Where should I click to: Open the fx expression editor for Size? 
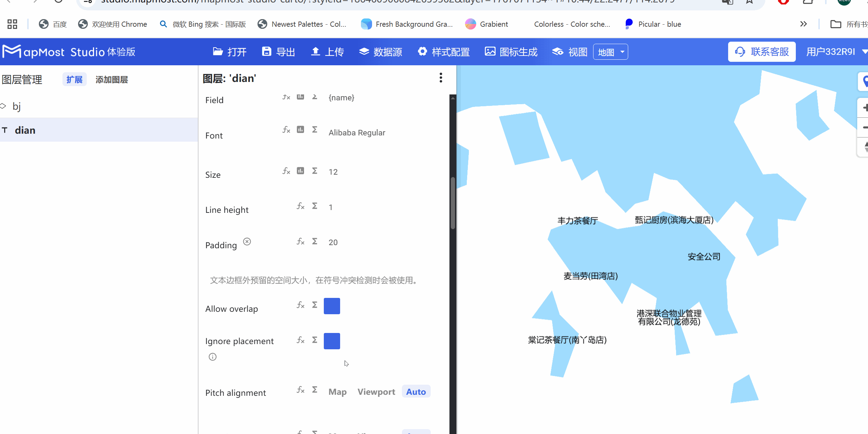click(286, 171)
